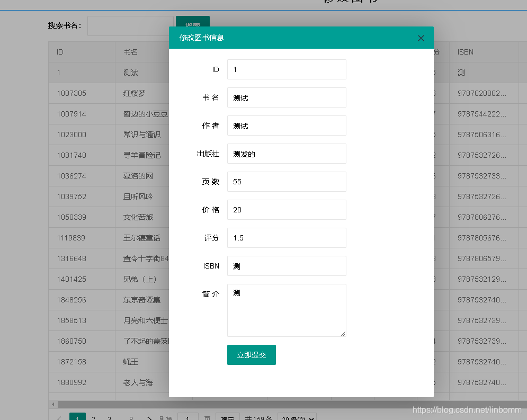Go to pagination page 2
This screenshot has width=527, height=420.
[x=93, y=418]
